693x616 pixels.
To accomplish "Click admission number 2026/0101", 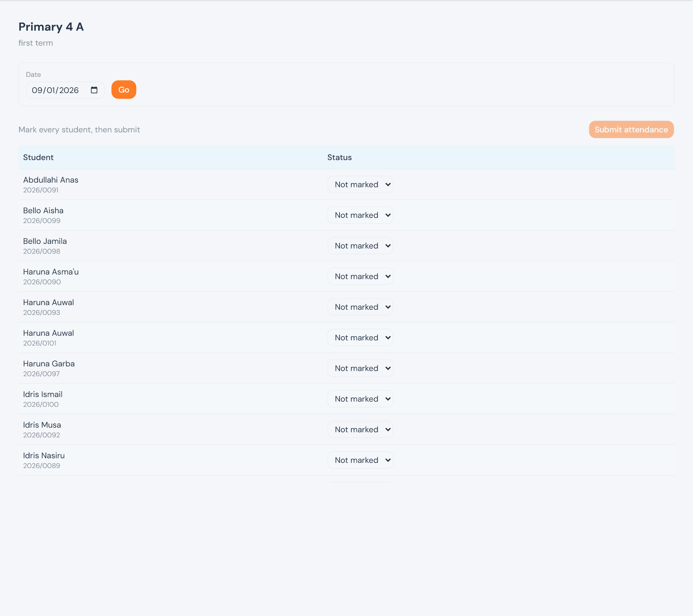I will click(40, 343).
